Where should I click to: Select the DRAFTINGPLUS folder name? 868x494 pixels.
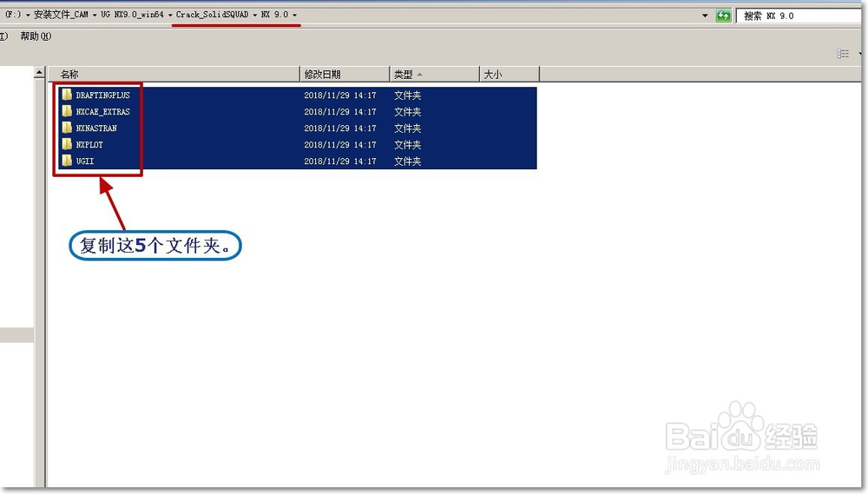point(103,96)
